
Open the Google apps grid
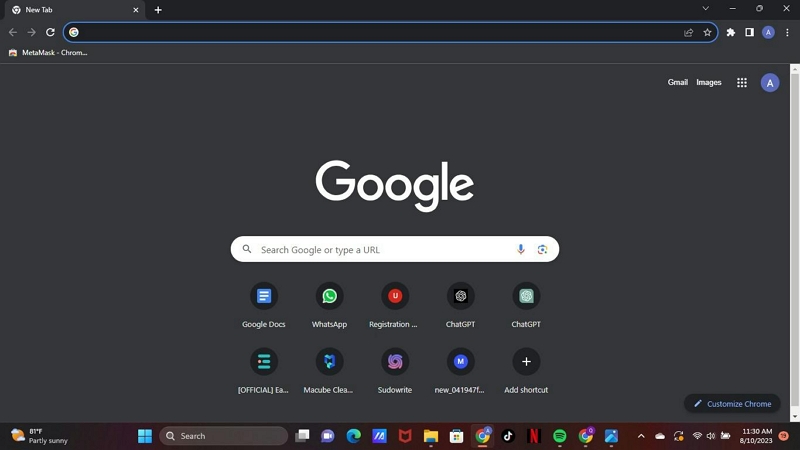click(742, 83)
